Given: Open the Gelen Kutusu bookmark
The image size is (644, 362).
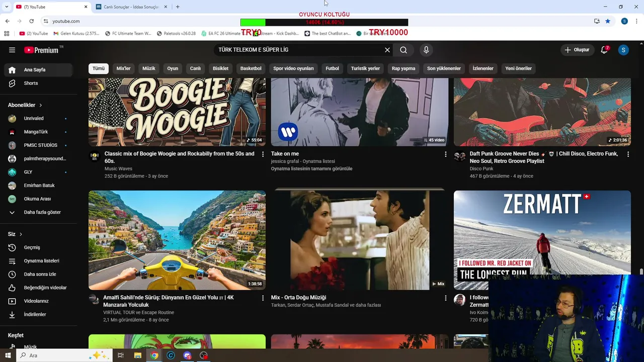Looking at the screenshot, I should (x=76, y=34).
